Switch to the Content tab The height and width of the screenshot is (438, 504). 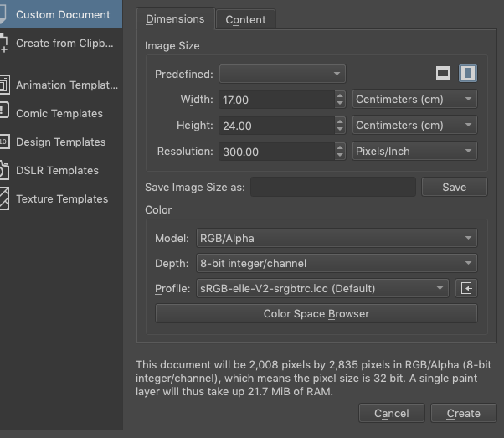point(245,19)
